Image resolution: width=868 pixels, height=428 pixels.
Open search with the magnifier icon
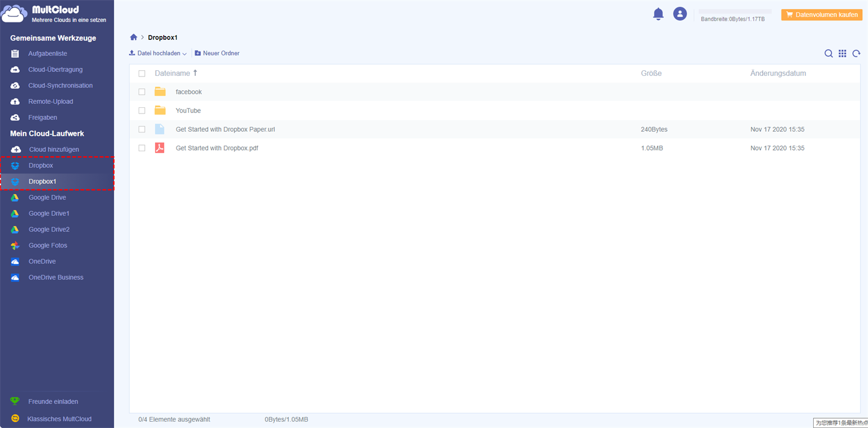(829, 54)
